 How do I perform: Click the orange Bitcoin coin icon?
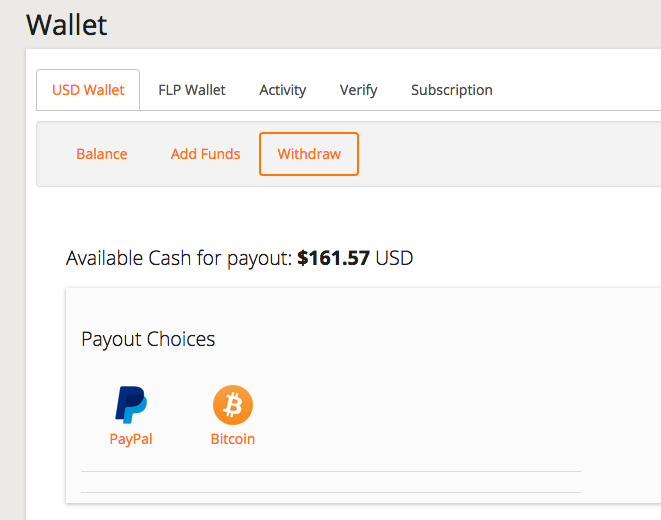[x=233, y=405]
